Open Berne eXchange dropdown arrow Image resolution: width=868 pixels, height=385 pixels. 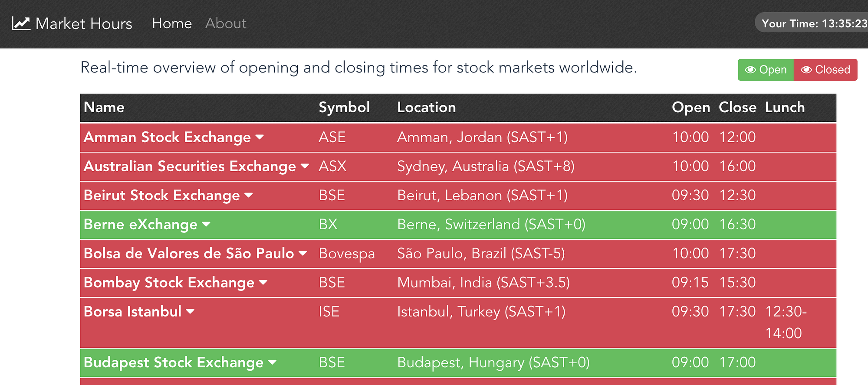[x=206, y=225]
